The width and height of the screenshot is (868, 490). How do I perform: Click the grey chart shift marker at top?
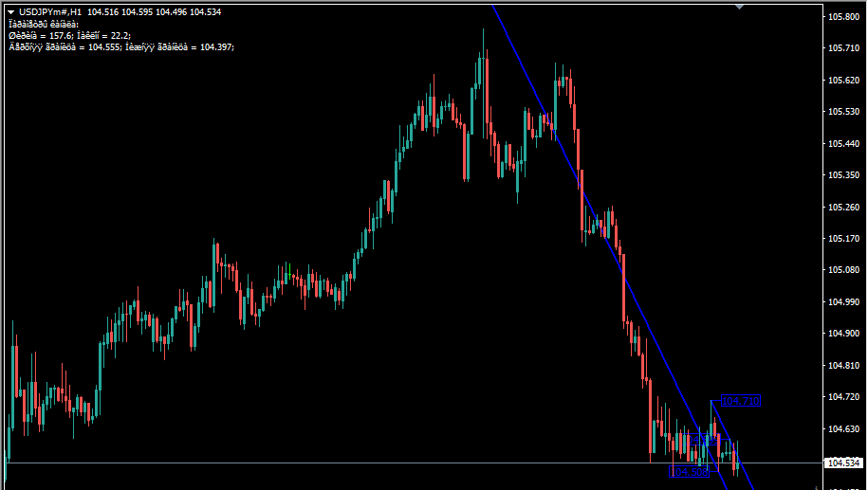tap(741, 6)
